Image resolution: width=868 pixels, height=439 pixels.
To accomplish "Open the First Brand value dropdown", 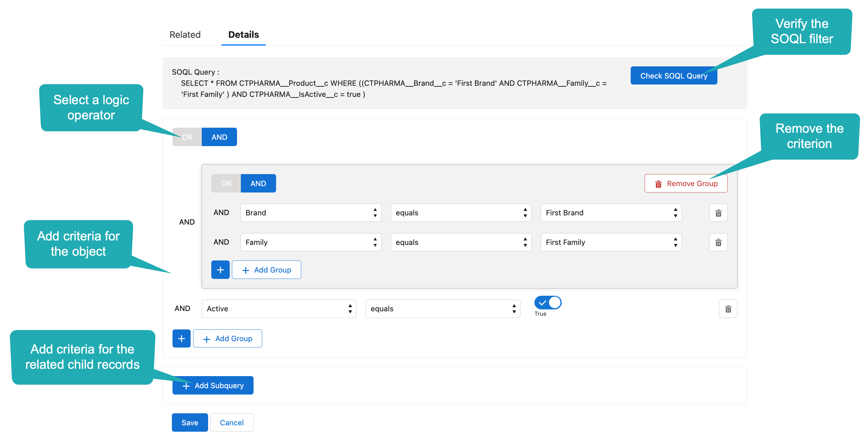I will (611, 213).
